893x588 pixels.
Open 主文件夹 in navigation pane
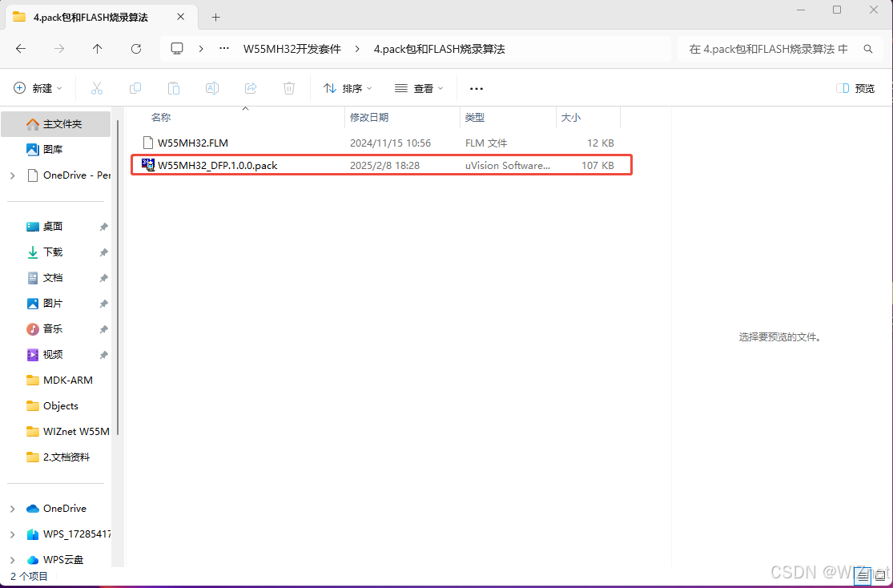tap(56, 123)
